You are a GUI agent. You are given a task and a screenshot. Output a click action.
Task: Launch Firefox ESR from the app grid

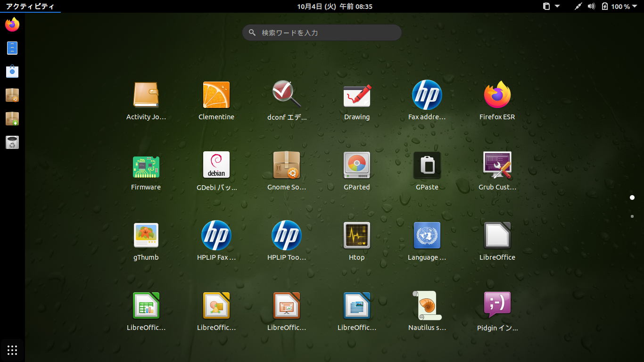(x=497, y=95)
